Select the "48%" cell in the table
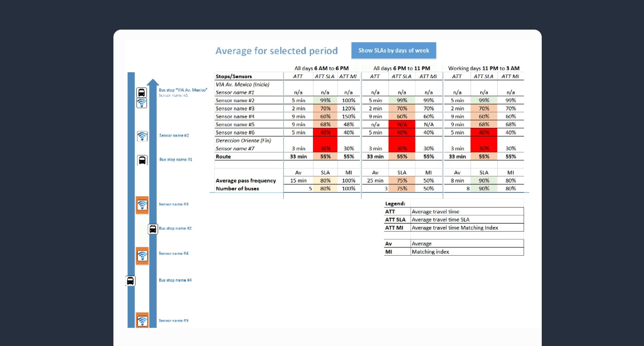Viewport: 644px width, 346px height. pos(349,125)
